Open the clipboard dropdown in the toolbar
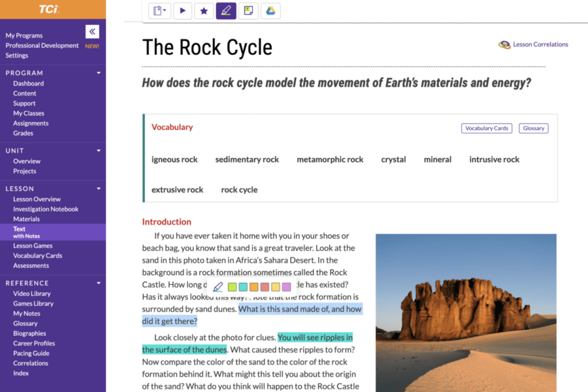 tap(159, 10)
